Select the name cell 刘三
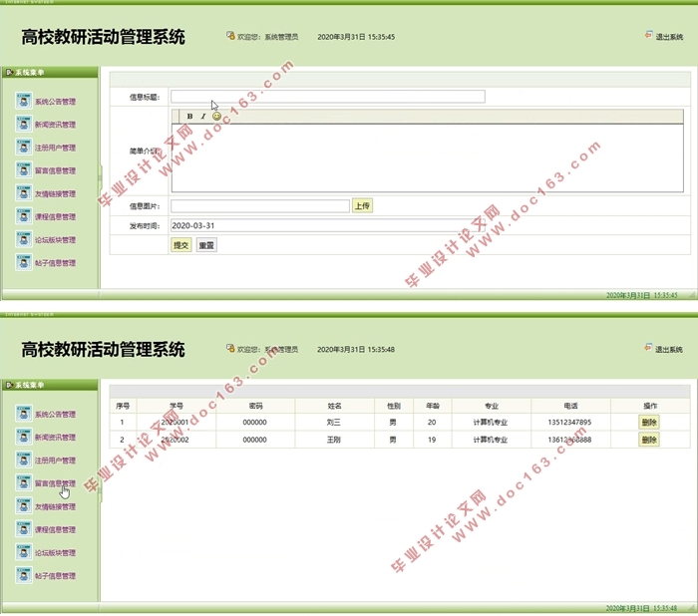698x616 pixels. (334, 422)
